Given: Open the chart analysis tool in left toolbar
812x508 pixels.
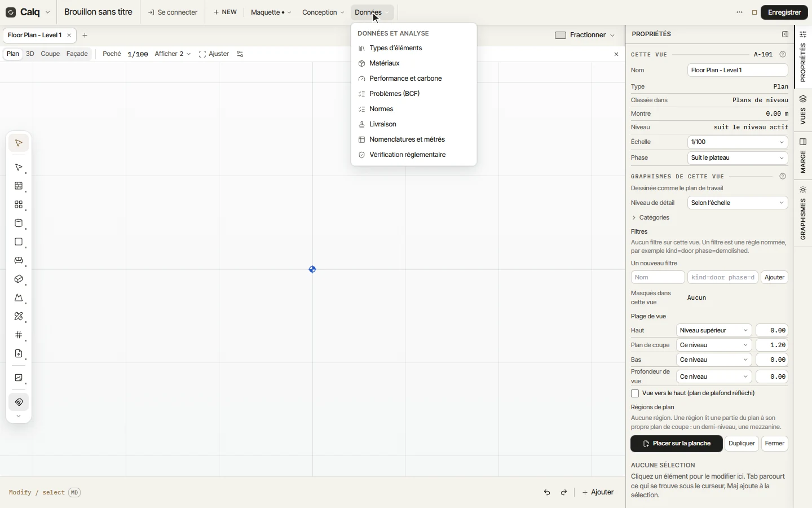Looking at the screenshot, I should 19,378.
